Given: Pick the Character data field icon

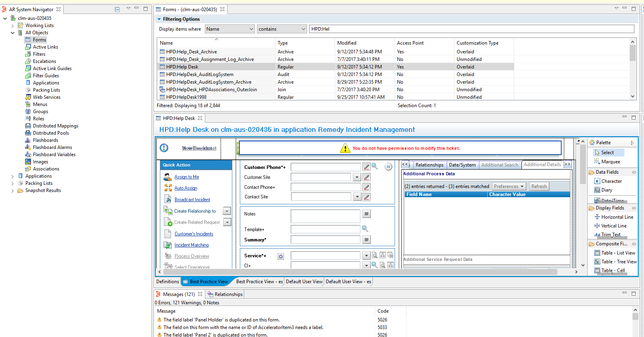Looking at the screenshot, I should tap(597, 181).
